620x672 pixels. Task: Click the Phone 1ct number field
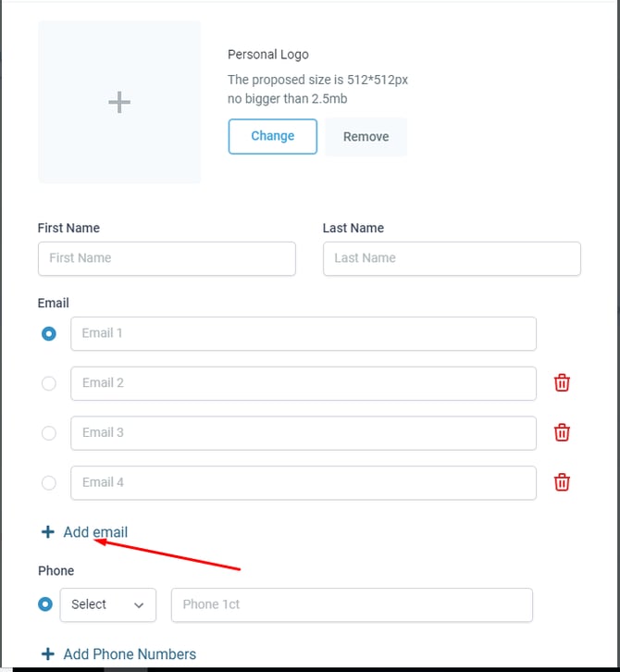352,604
